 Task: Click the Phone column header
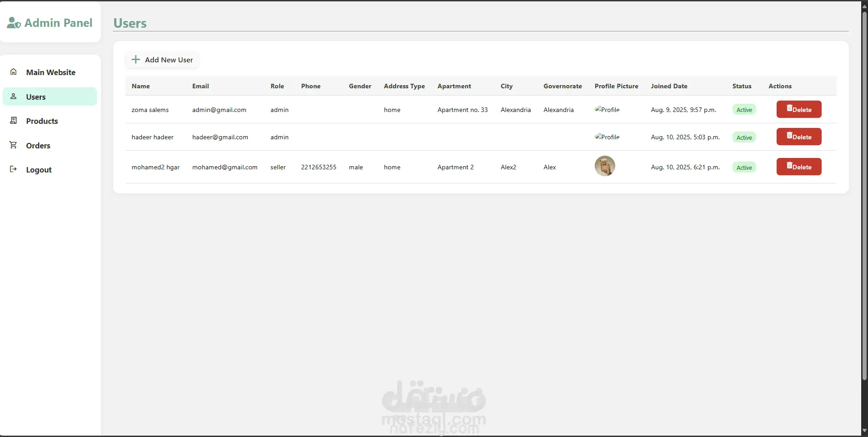pos(311,86)
